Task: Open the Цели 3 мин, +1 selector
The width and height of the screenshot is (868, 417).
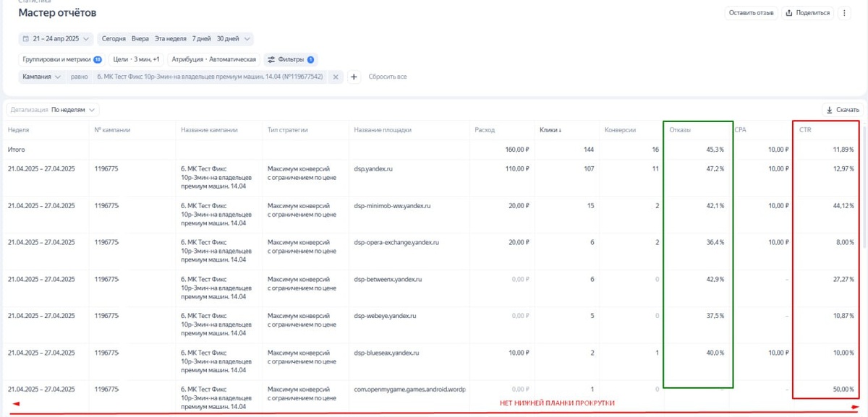Action: [x=136, y=59]
